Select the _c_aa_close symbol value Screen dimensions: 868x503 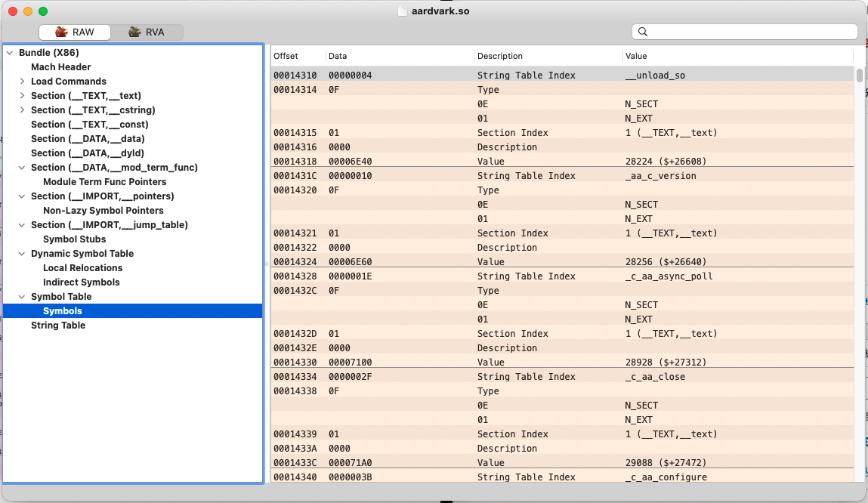pyautogui.click(x=655, y=377)
